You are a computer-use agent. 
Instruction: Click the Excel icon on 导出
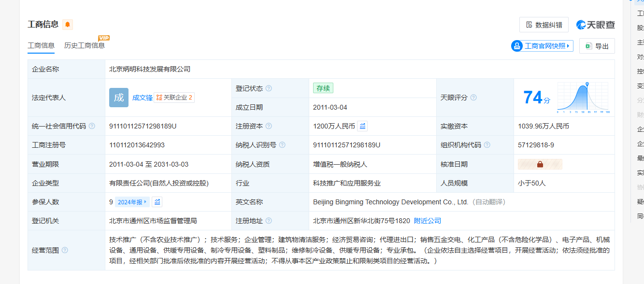[589, 46]
